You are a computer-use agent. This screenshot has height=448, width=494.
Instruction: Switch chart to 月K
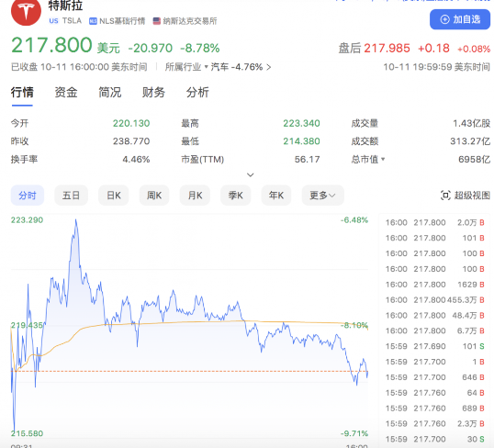pos(195,196)
